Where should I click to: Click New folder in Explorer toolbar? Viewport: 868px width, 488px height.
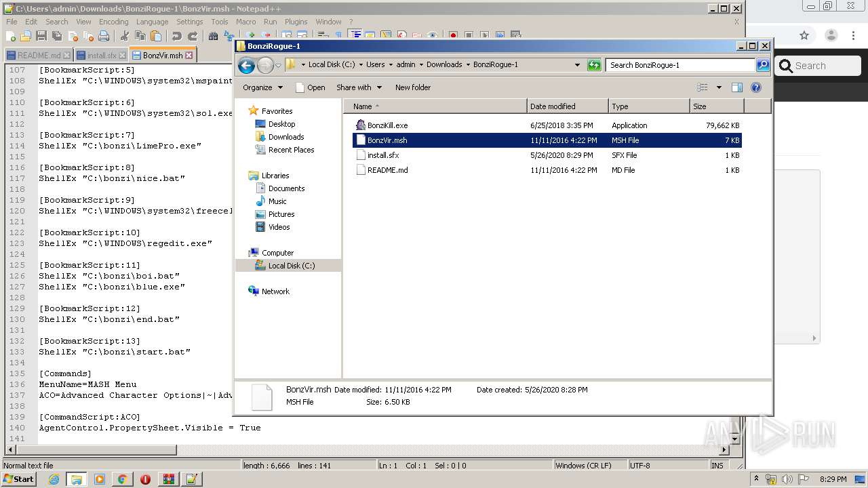413,87
